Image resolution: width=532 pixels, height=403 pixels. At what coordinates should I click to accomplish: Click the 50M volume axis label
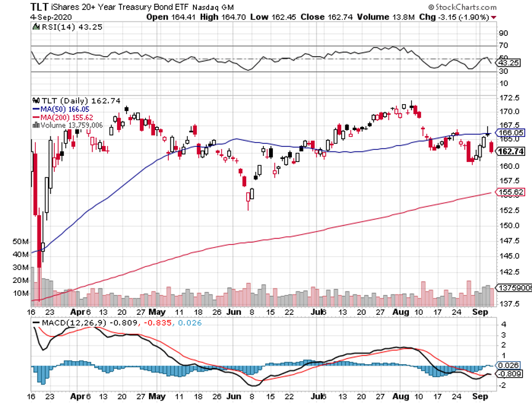[20, 242]
